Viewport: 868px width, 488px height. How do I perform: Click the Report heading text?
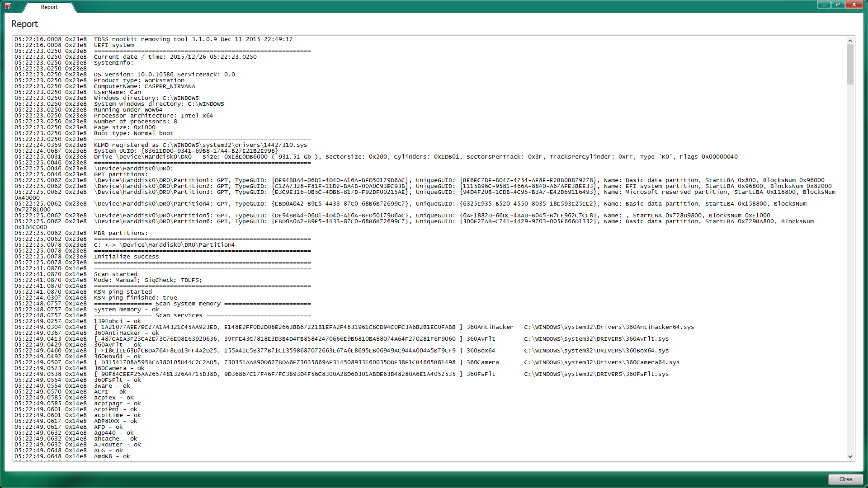(24, 24)
